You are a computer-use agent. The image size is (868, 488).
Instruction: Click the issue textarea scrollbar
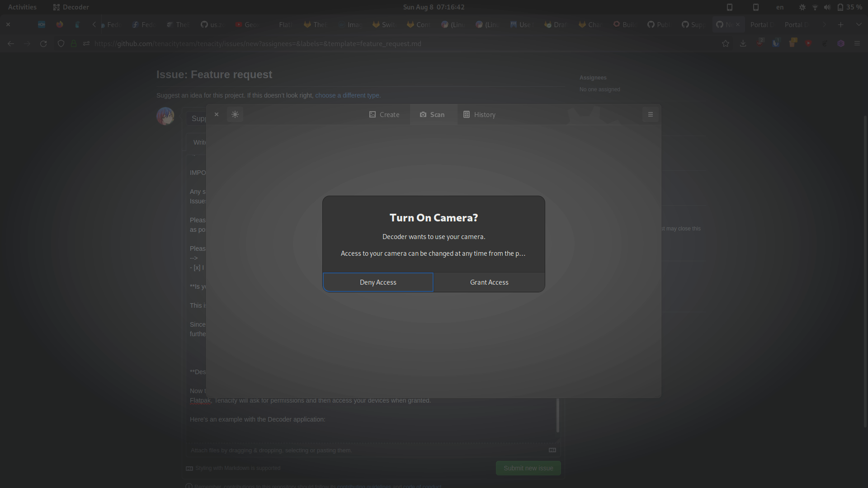pyautogui.click(x=558, y=415)
